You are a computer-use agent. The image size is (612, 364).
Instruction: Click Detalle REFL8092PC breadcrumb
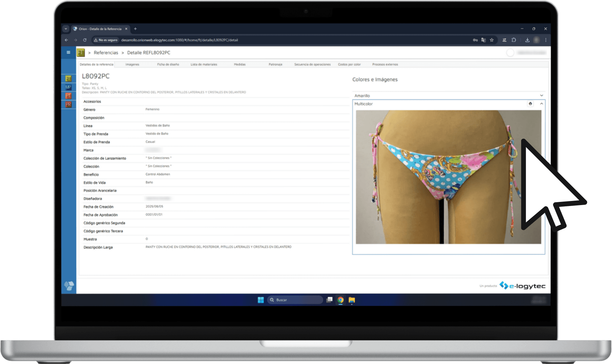click(x=149, y=53)
